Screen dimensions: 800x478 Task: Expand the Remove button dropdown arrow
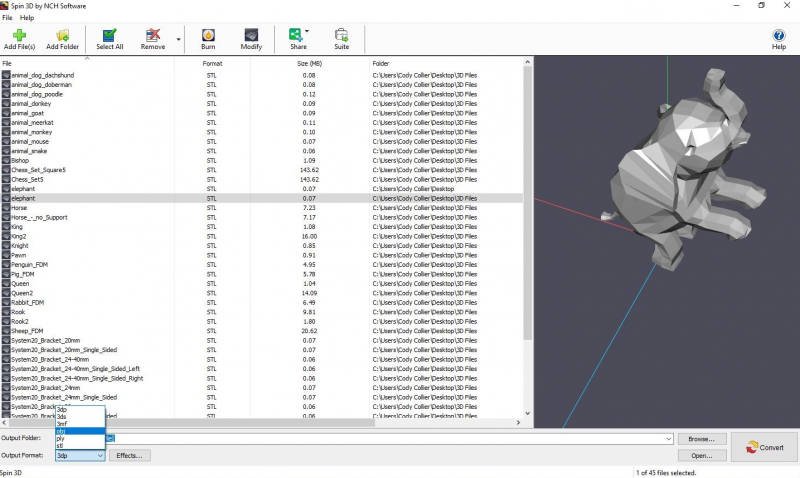[179, 41]
